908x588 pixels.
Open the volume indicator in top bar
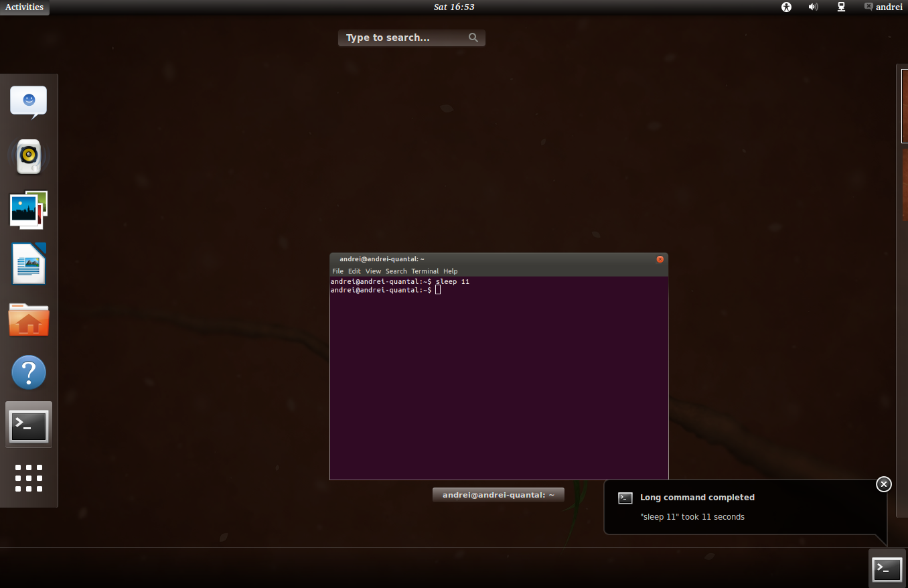pos(813,7)
